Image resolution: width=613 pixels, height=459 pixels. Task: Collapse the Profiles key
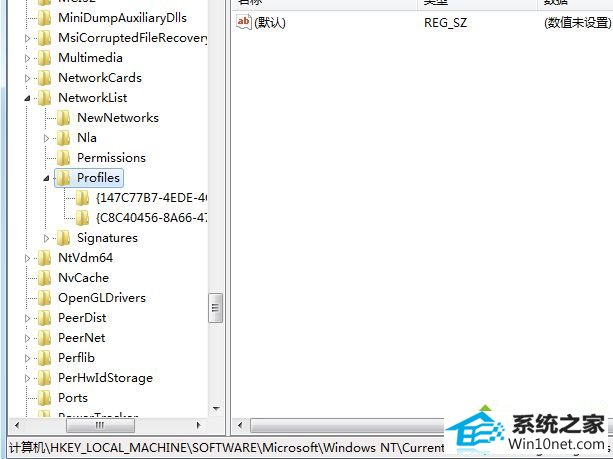click(x=46, y=179)
